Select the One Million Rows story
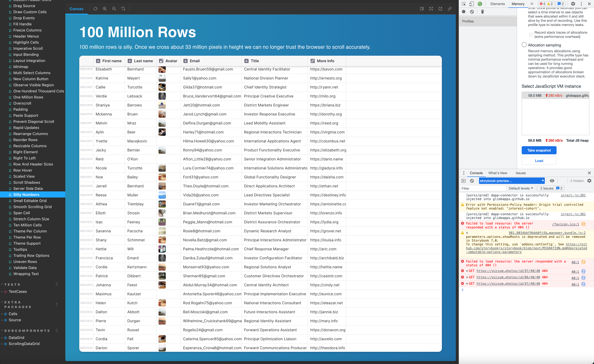 click(x=28, y=97)
